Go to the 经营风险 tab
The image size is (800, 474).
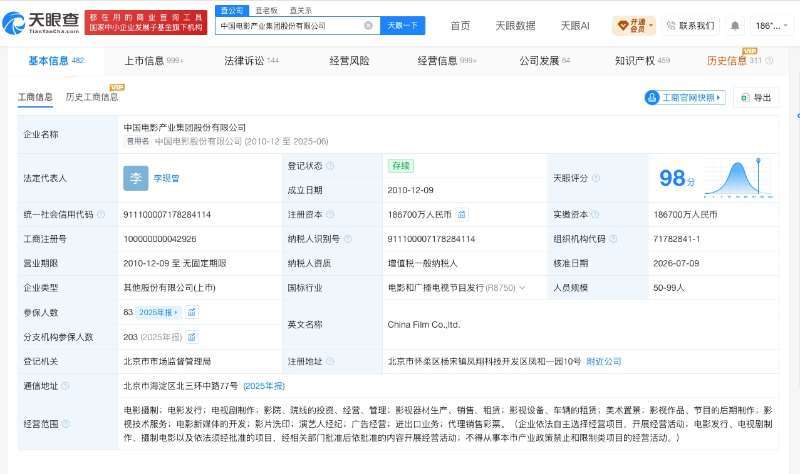coord(349,61)
